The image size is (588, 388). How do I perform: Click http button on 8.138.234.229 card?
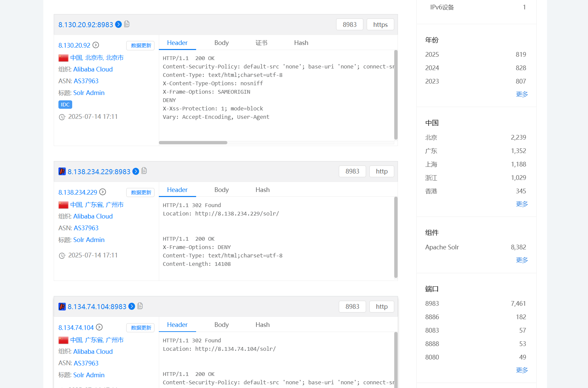382,172
